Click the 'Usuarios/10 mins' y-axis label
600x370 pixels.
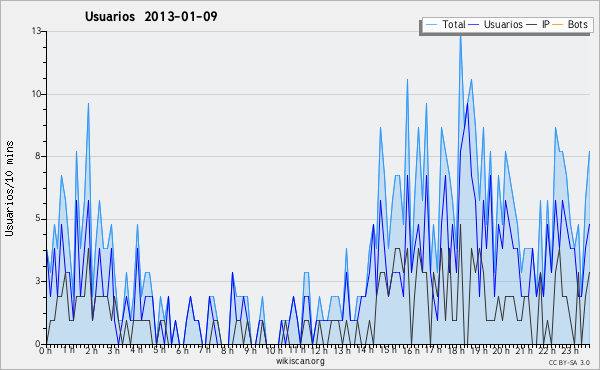tap(9, 189)
